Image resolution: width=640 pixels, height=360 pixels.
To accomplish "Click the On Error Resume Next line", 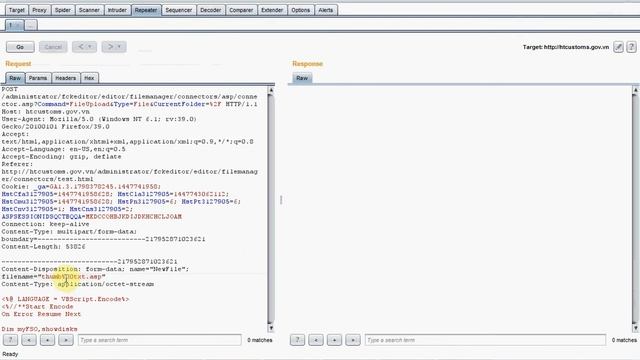I will pyautogui.click(x=41, y=314).
